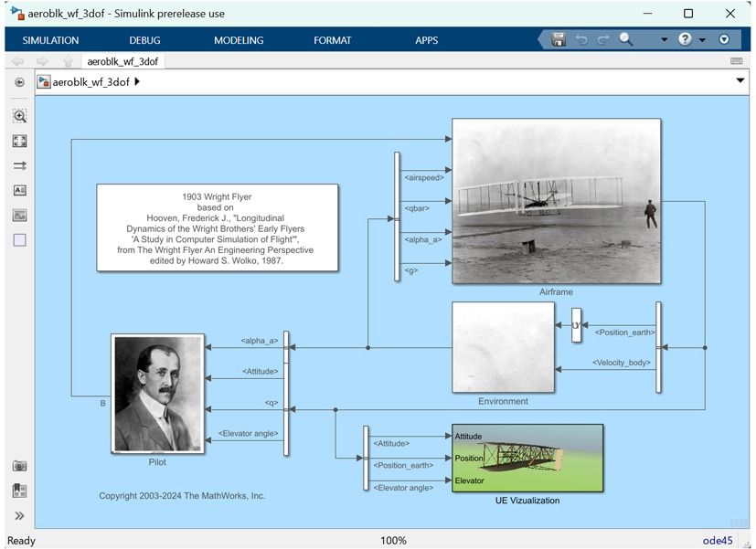This screenshot has height=549, width=756.
Task: Expand the help options dropdown arrow
Action: point(701,39)
